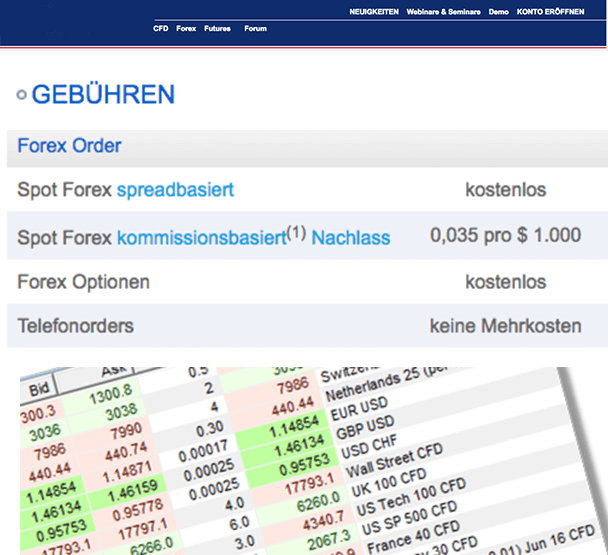
Task: Open the NEUIGKEITEN menu item
Action: 374,12
